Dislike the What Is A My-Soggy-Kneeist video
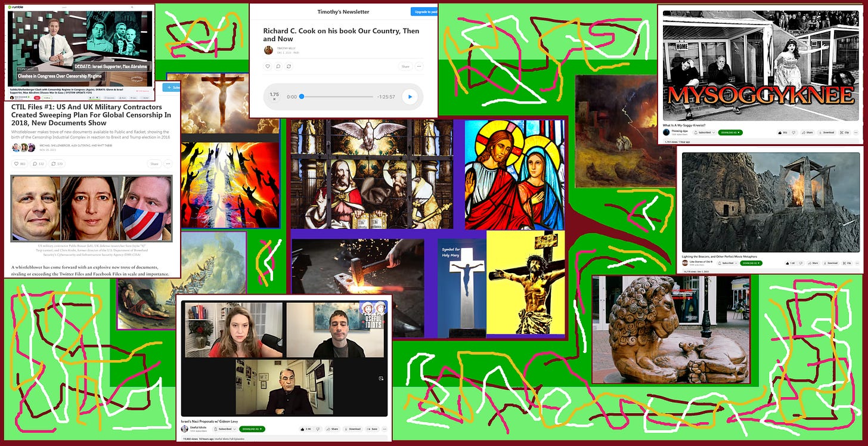Viewport: 868px width, 446px height. point(793,132)
